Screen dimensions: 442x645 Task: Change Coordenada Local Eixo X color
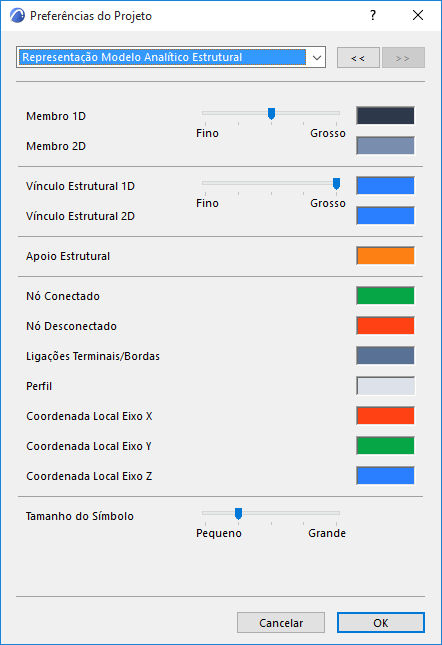tap(385, 416)
